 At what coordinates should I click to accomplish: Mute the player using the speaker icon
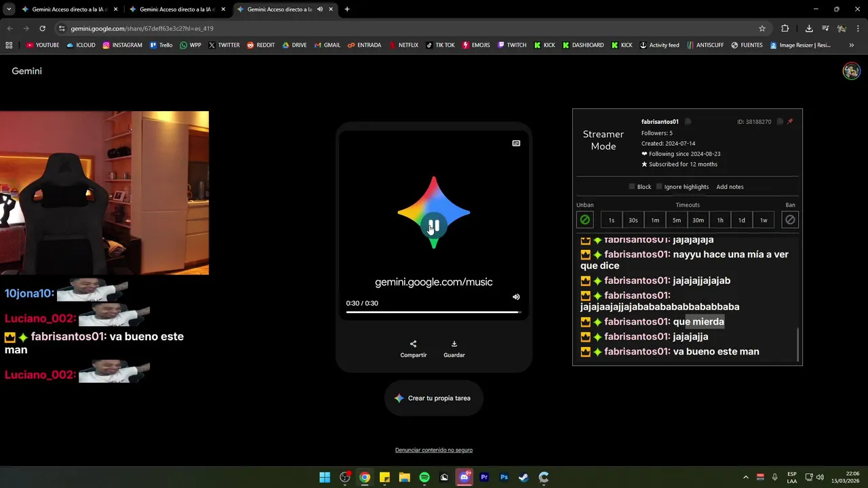click(x=516, y=297)
